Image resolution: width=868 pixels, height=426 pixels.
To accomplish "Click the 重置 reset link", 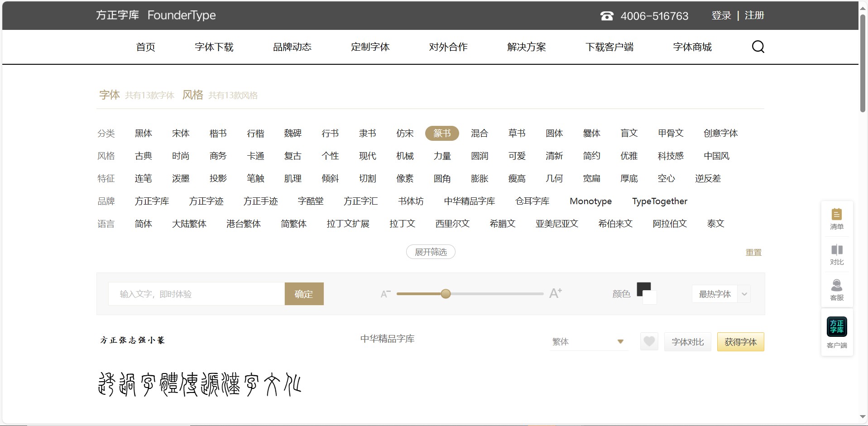I will click(753, 252).
